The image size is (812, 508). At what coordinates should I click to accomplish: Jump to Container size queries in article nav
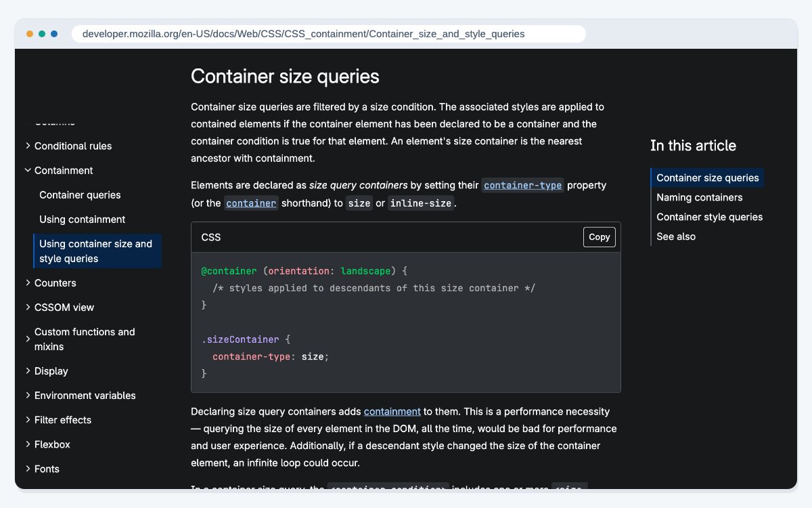(708, 177)
